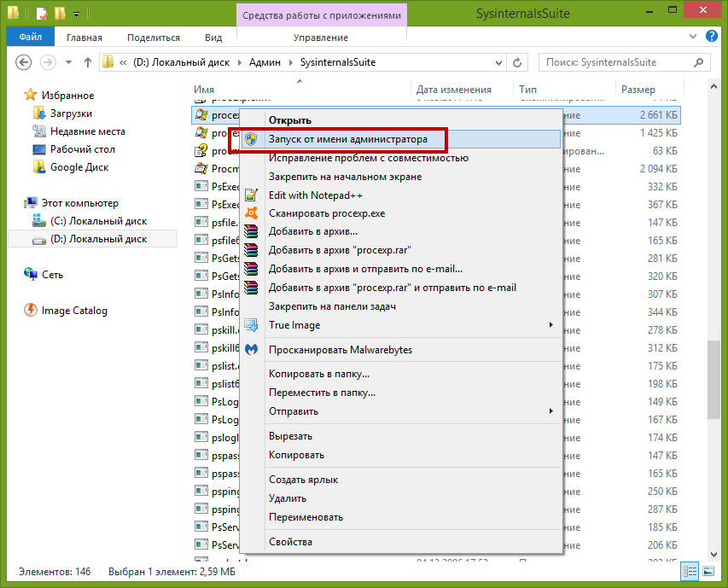Open the Файл tab
The width and height of the screenshot is (728, 588).
pyautogui.click(x=31, y=37)
